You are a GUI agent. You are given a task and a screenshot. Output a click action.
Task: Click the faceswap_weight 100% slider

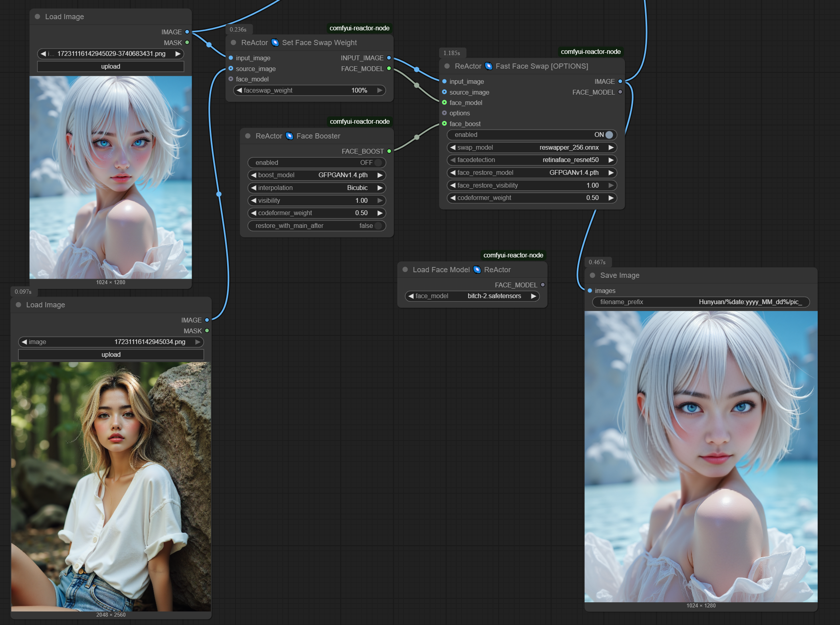coord(309,90)
